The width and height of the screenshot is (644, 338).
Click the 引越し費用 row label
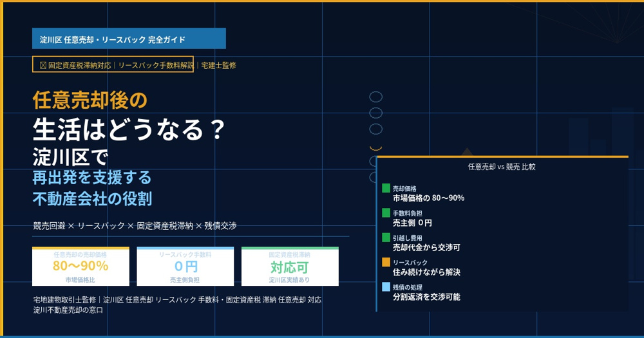(408, 238)
